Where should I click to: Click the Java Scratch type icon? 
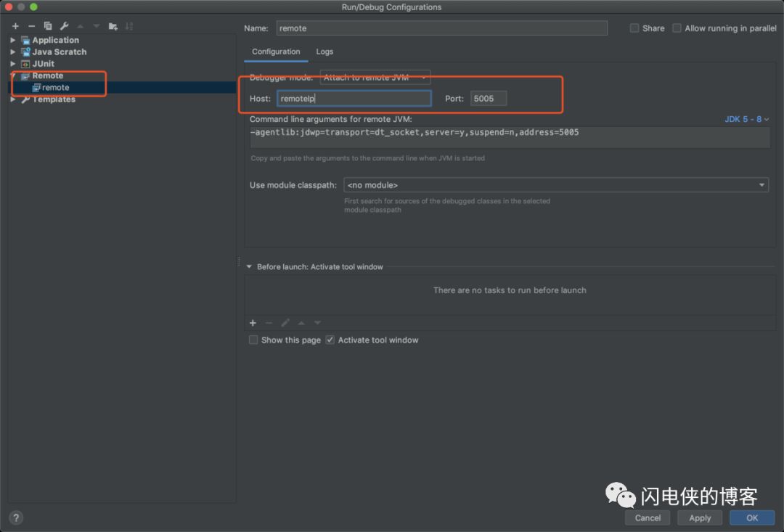click(25, 52)
